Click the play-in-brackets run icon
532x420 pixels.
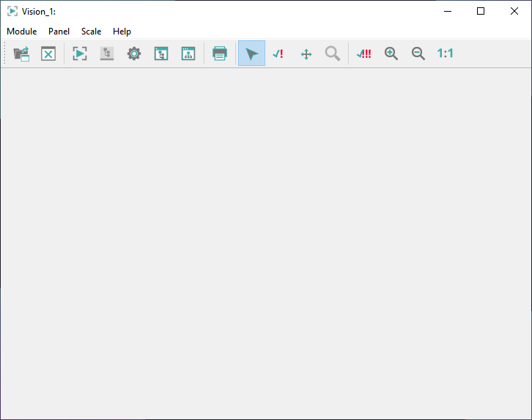[x=80, y=54]
